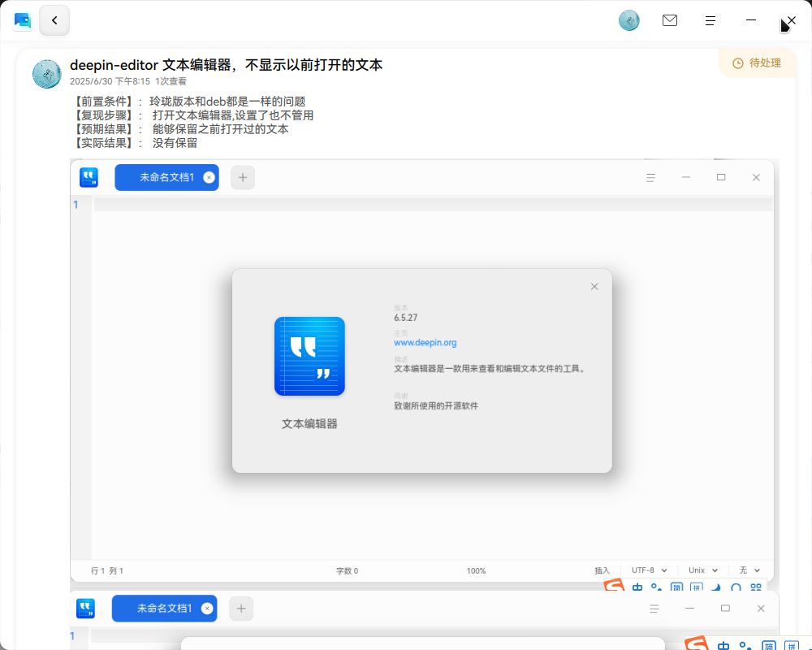Open the Unix line ending dropdown
Image resolution: width=812 pixels, height=650 pixels.
coord(702,570)
